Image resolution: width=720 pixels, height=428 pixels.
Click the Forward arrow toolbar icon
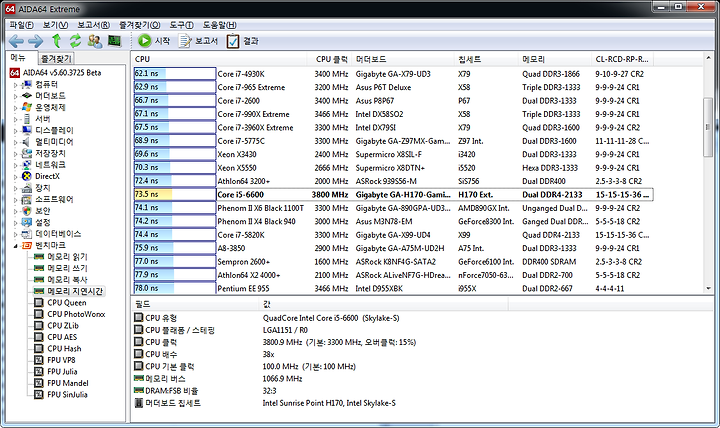pyautogui.click(x=36, y=41)
